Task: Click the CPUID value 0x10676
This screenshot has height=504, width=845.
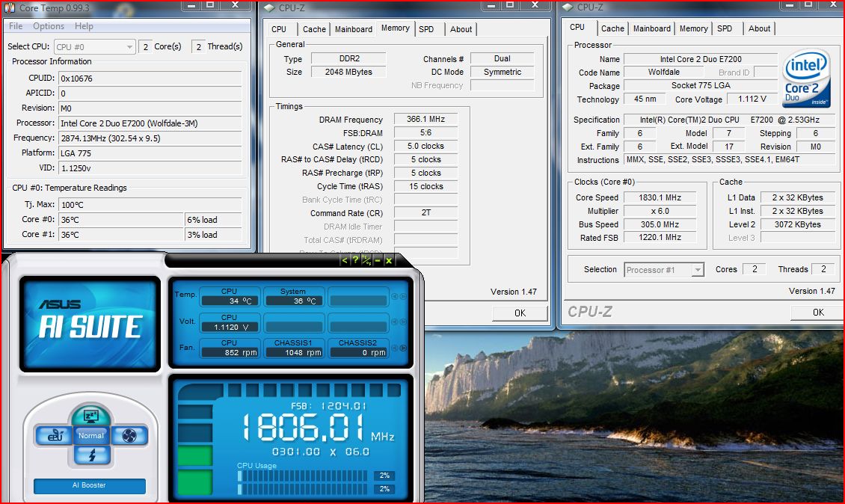Action: (x=150, y=79)
